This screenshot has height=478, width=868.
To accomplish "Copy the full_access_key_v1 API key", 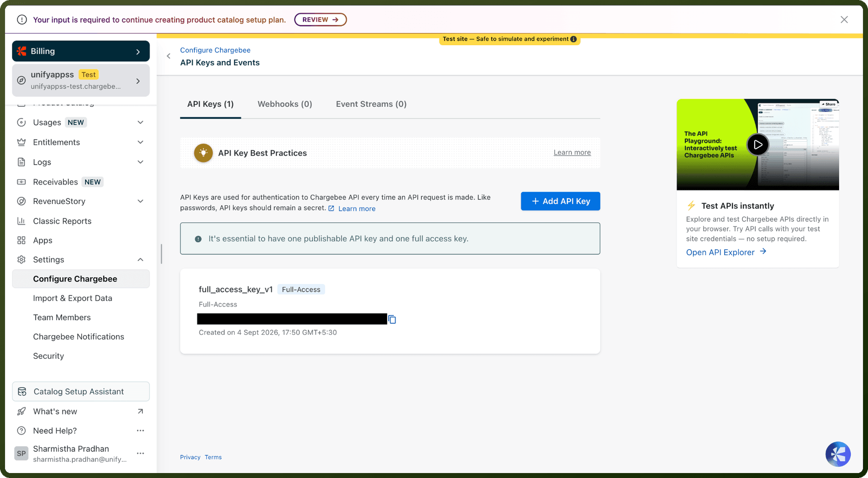I will (x=392, y=320).
